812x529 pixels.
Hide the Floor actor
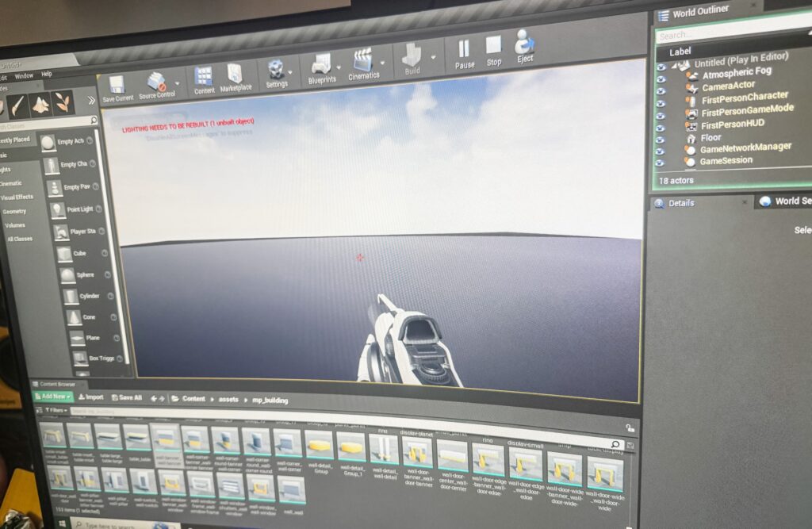coord(661,140)
